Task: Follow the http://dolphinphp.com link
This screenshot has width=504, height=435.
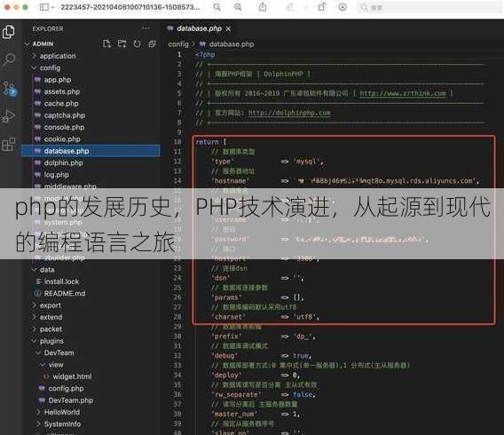Action: coord(289,113)
